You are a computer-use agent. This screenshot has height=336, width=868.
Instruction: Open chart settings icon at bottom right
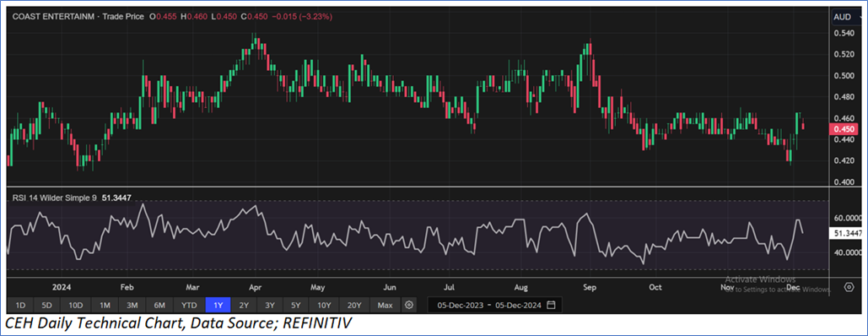pyautogui.click(x=849, y=287)
